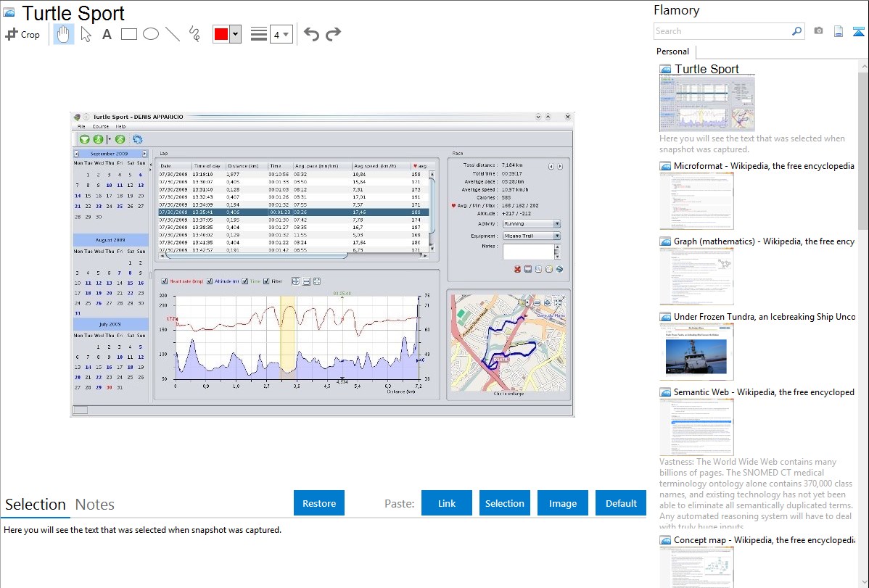Viewport: 869px width, 588px height.
Task: Choose the freehand drawing tool
Action: tap(194, 34)
